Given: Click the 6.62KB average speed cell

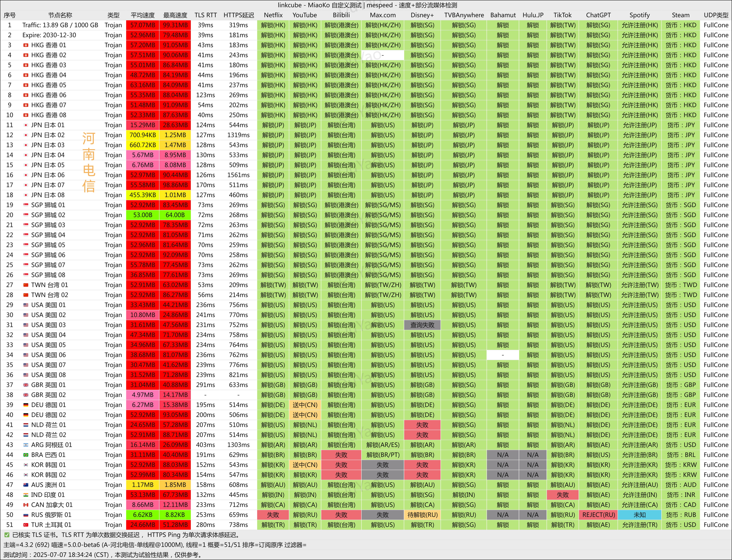Looking at the screenshot, I should pos(143,515).
